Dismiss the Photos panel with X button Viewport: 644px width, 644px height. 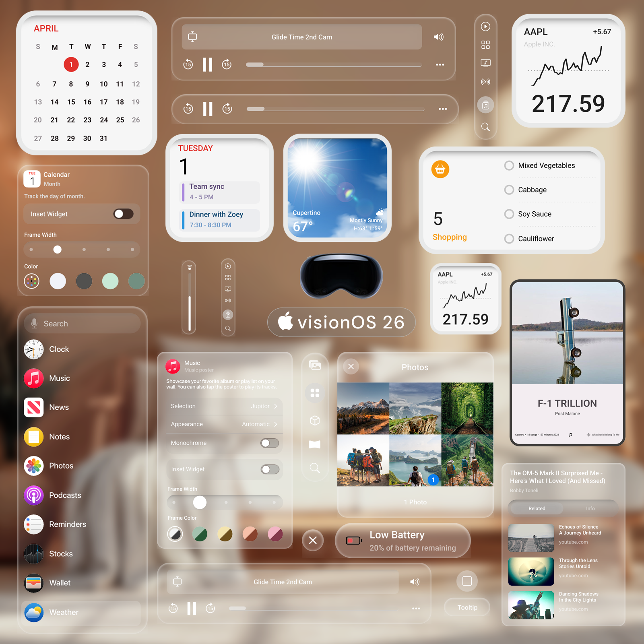point(351,366)
